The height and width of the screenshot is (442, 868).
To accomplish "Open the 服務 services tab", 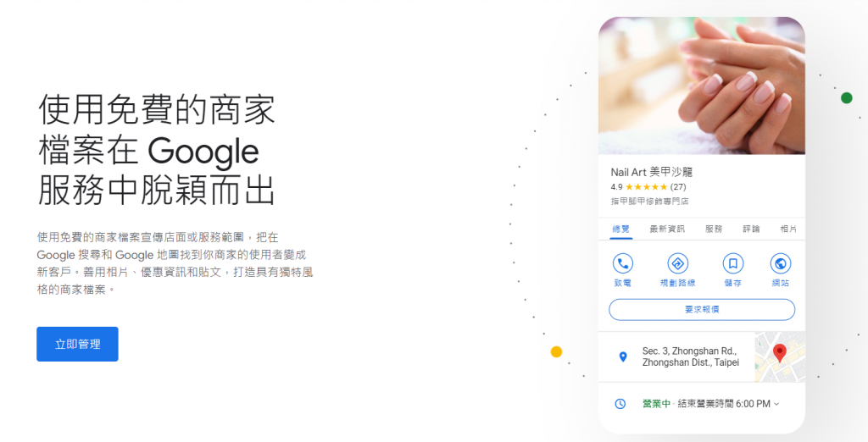I will click(714, 229).
